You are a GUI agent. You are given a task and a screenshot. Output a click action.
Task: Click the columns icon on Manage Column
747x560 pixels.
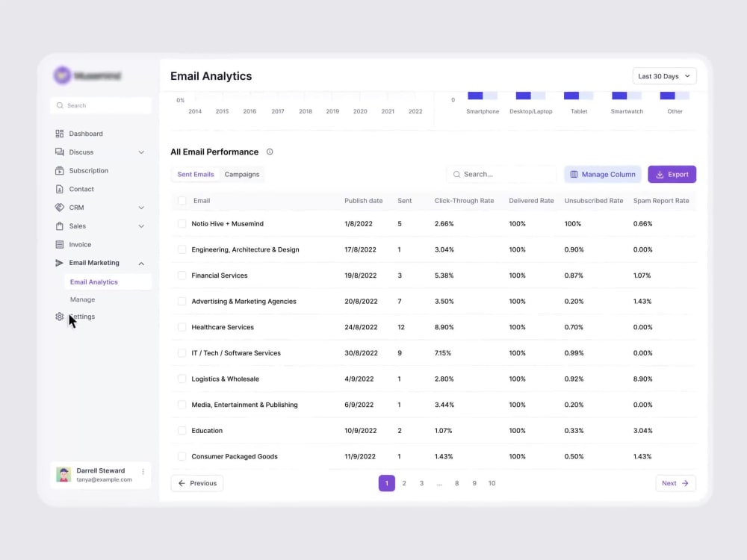tap(574, 174)
